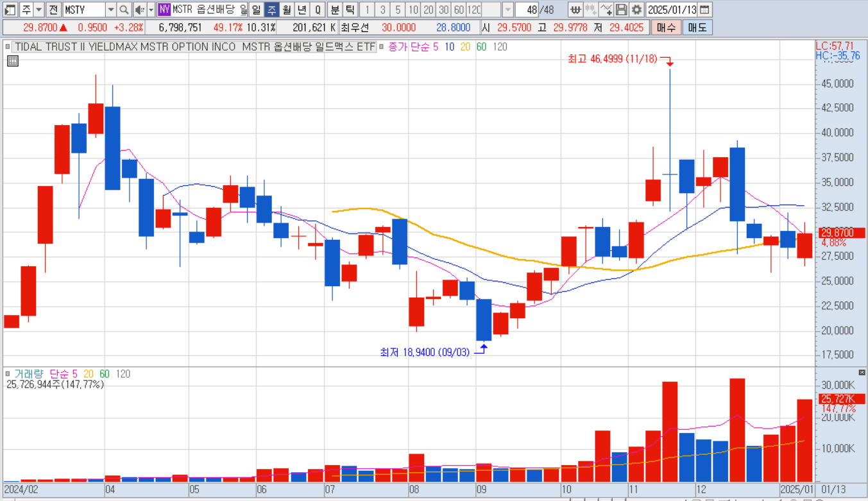Click the panel layout icon at toolbar start
This screenshot has width=868, height=501.
[x=9, y=10]
